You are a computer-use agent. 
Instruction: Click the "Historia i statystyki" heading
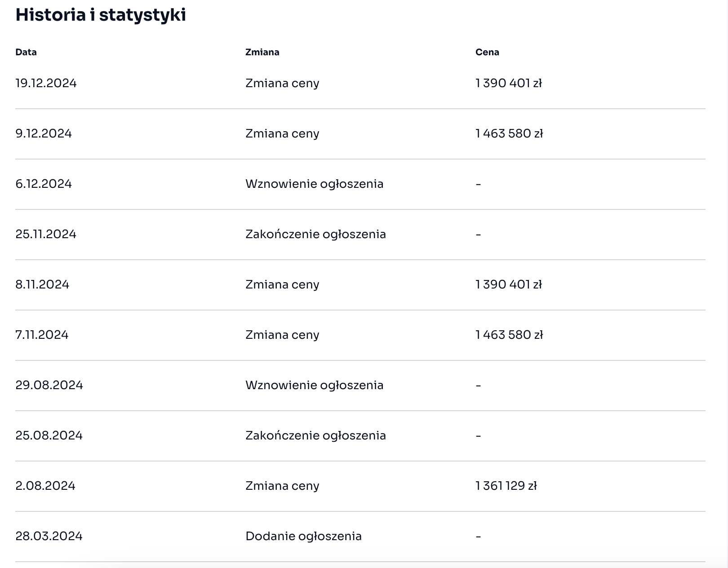click(x=101, y=15)
